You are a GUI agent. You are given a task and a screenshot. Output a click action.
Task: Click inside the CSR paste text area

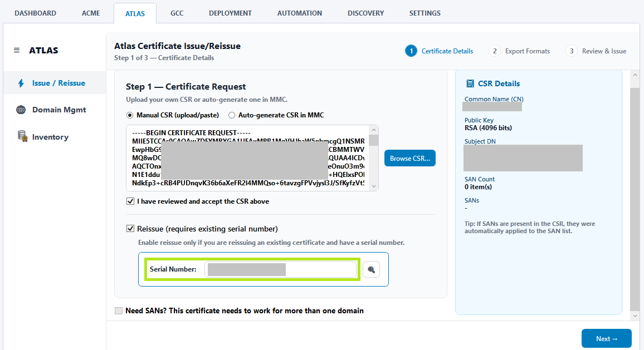[248, 158]
